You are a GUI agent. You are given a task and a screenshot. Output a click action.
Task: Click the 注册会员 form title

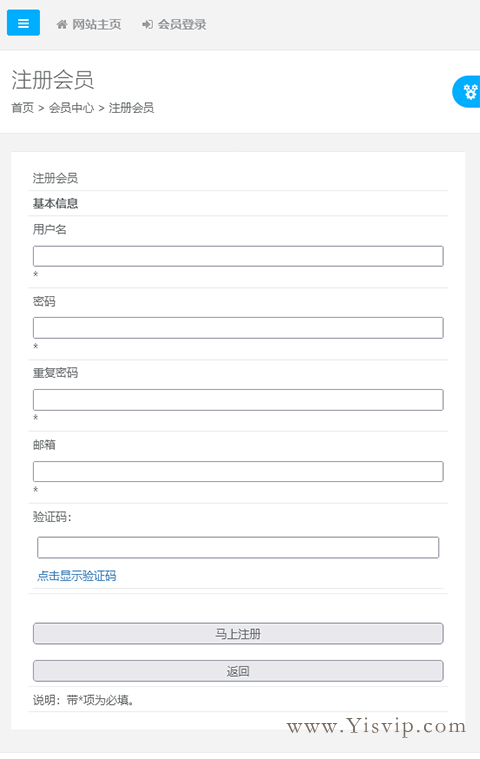[x=55, y=178]
